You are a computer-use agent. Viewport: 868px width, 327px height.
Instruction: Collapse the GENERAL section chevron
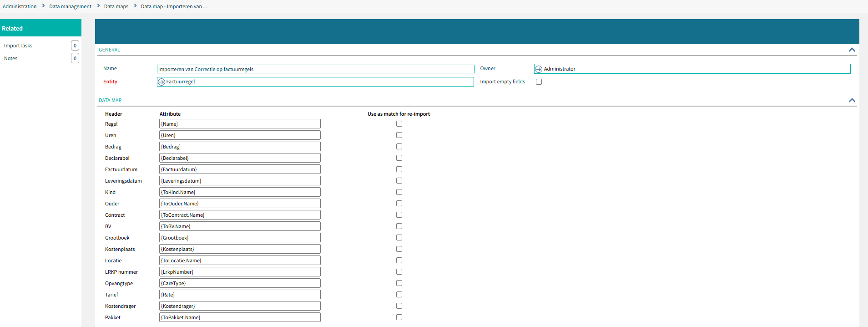[x=852, y=50]
